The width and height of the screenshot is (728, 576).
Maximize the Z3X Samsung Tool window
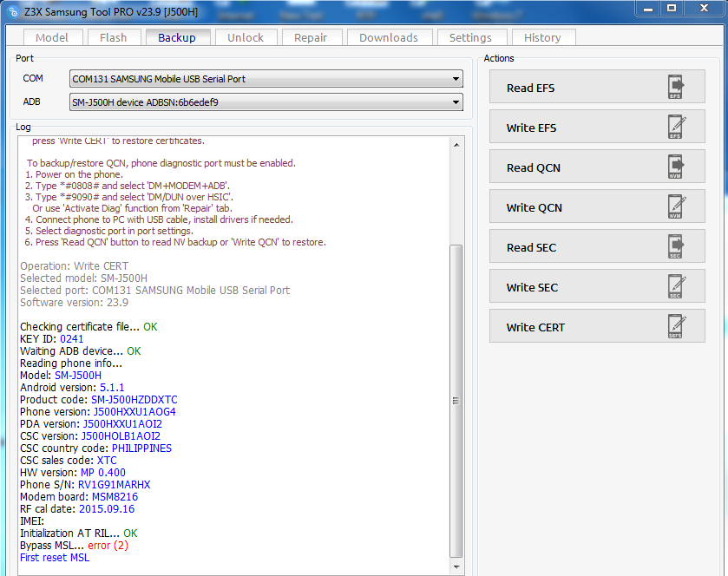(x=672, y=9)
